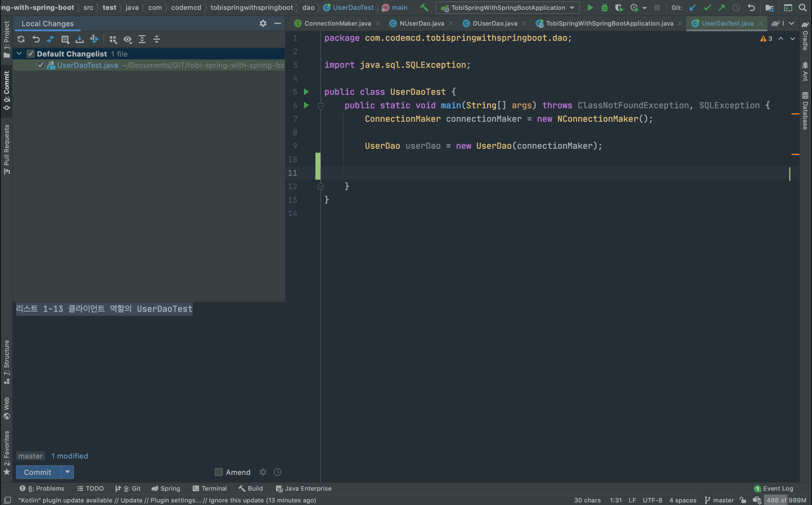812x505 pixels.
Task: Run with Coverage
Action: (619, 7)
